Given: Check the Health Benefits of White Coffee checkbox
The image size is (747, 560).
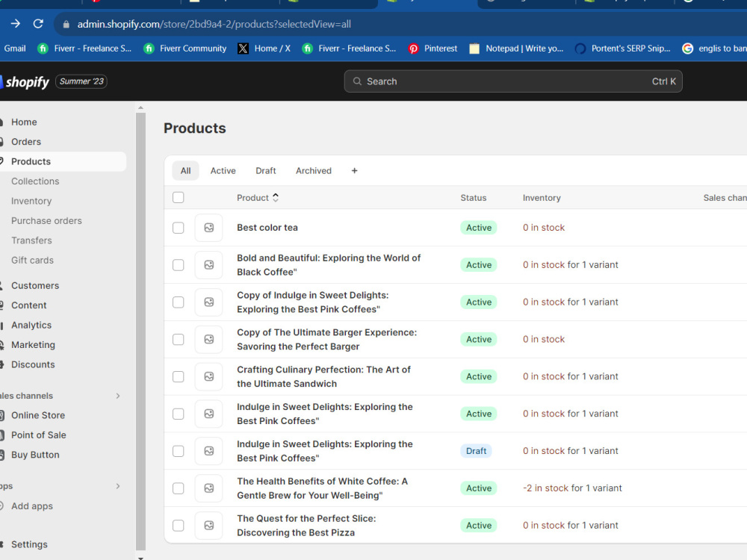Looking at the screenshot, I should coord(179,488).
